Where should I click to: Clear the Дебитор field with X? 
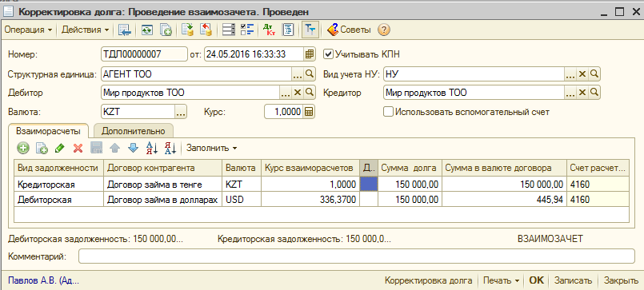tap(298, 93)
